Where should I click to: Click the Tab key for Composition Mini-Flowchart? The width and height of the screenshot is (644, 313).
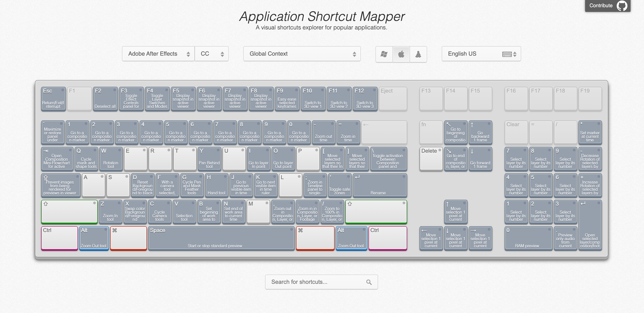(x=57, y=159)
